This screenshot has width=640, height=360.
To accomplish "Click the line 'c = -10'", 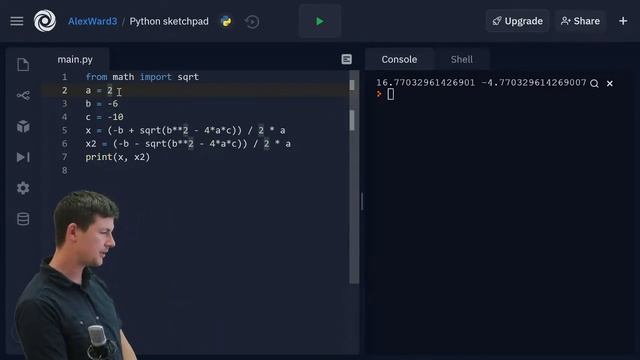I will coord(104,117).
